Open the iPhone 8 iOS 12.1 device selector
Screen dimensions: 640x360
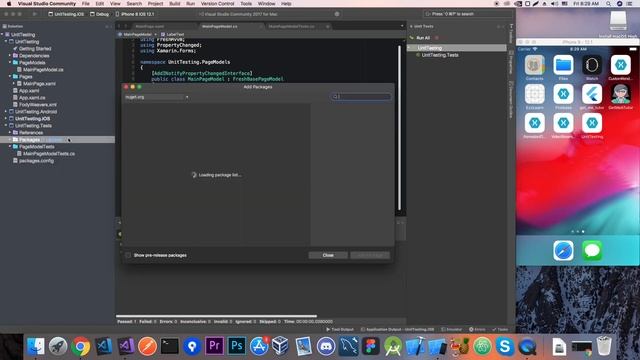135,14
